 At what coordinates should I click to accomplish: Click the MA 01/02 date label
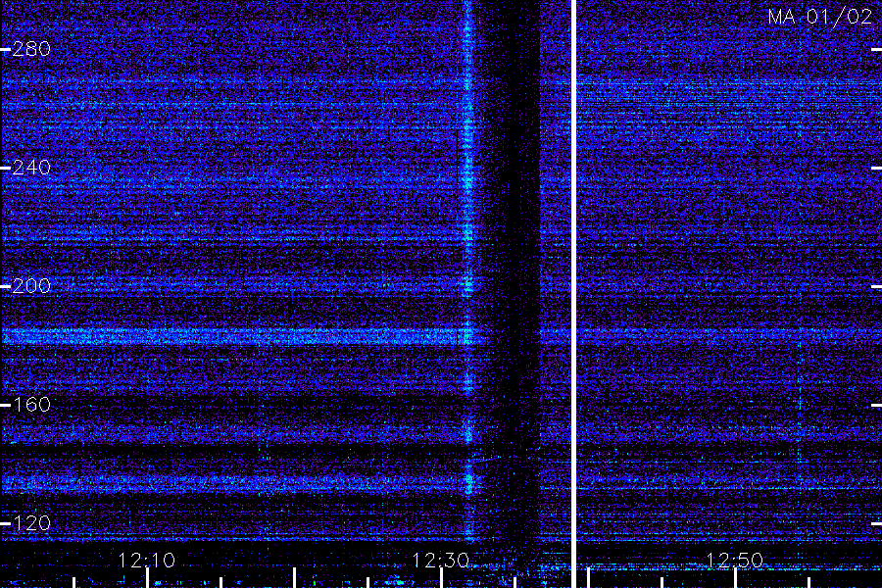point(820,17)
